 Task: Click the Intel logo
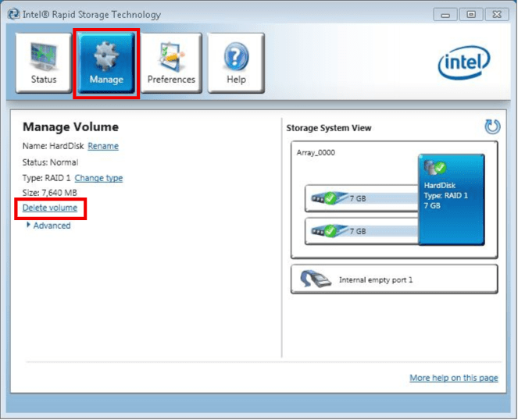click(x=464, y=62)
